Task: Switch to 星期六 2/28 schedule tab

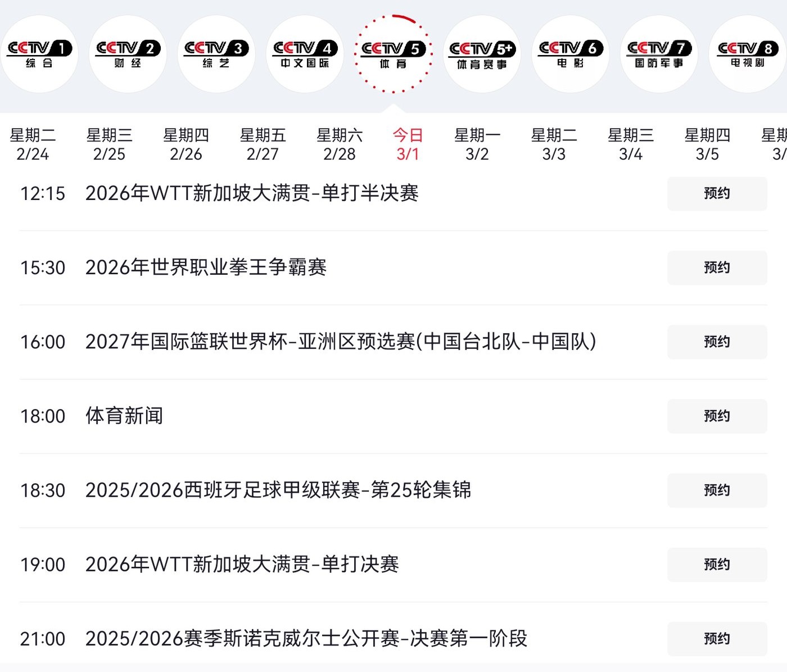Action: coord(339,144)
